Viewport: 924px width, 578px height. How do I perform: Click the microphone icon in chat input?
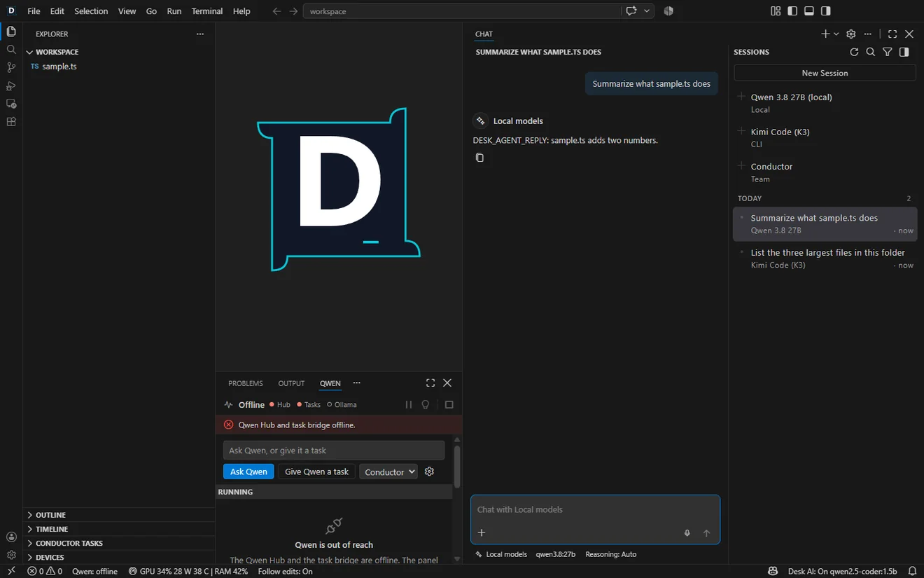click(x=687, y=533)
